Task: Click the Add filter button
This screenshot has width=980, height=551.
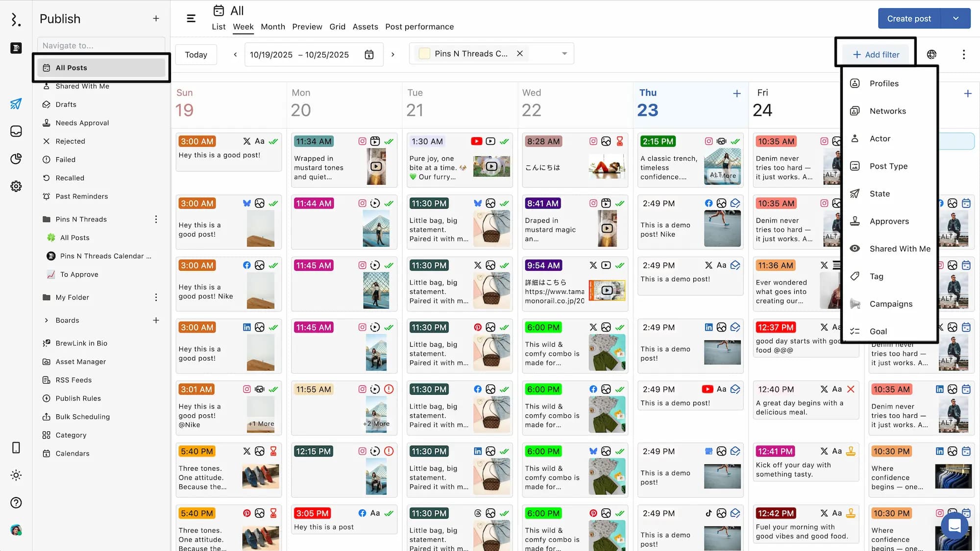Action: (876, 54)
